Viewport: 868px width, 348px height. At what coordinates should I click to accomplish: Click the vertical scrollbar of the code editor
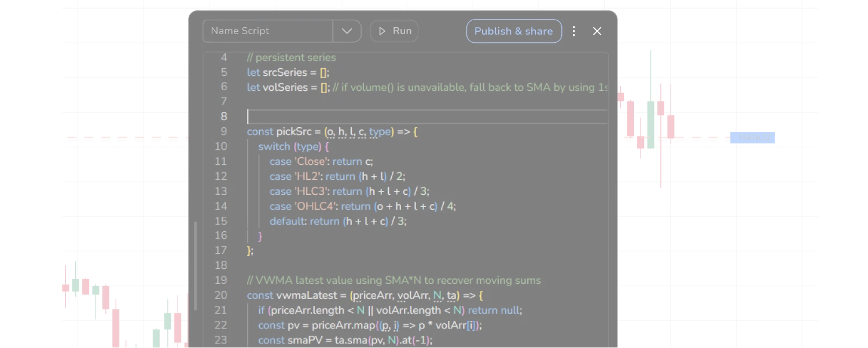point(196,266)
